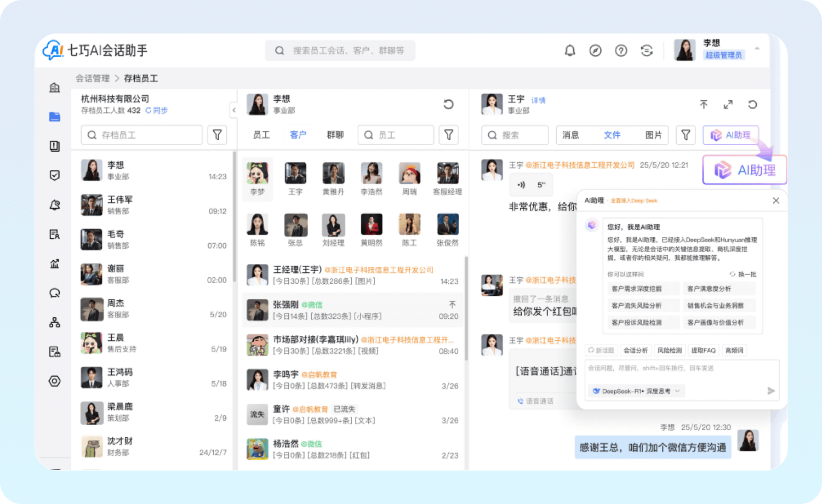Select the 文件 tab in chat
Viewport: 822px width, 504px height.
(612, 135)
